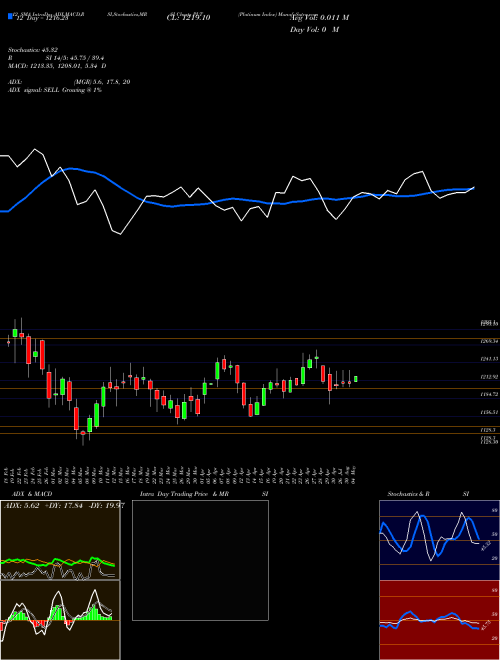Click the Avg Vol: 0.011 M value
The image size is (500, 660).
click(x=319, y=18)
